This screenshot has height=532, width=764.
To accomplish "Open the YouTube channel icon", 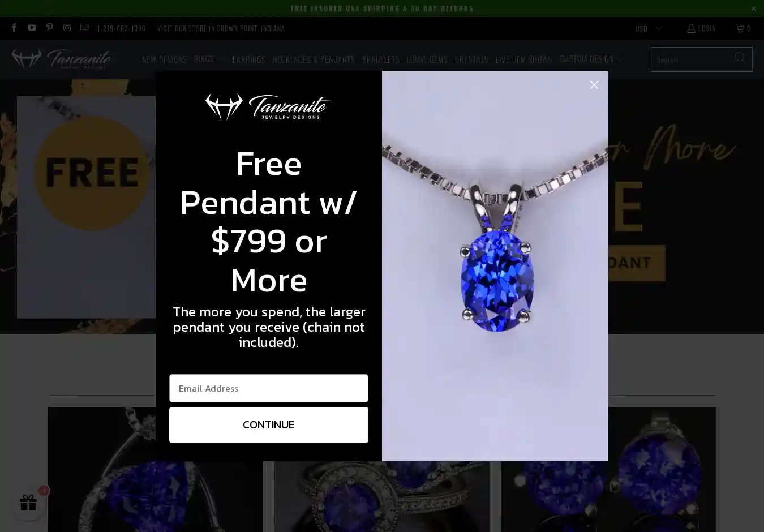I will coord(32,28).
